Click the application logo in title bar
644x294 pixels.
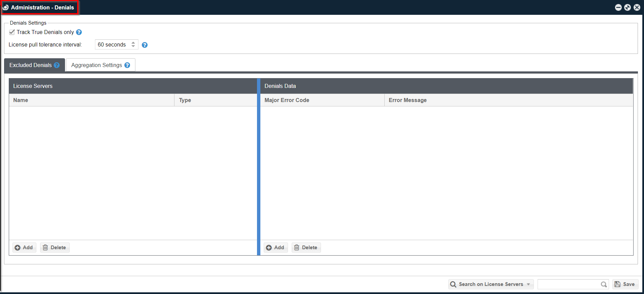[x=6, y=7]
